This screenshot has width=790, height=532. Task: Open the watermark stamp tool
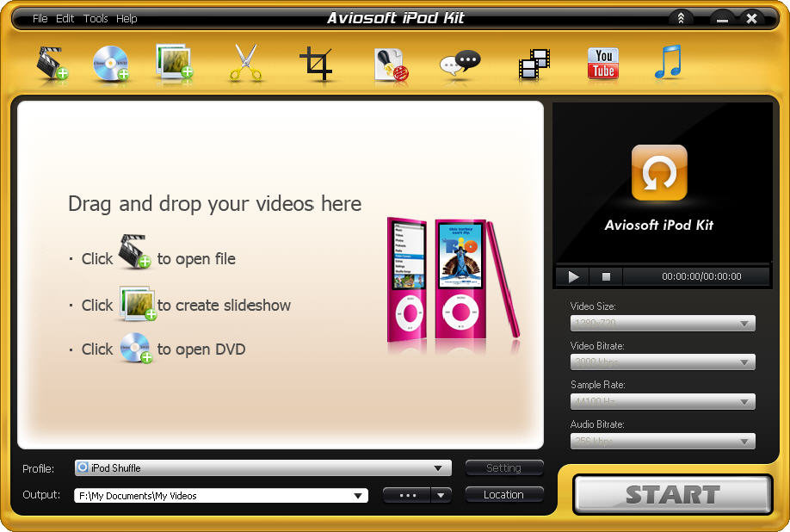coord(391,65)
